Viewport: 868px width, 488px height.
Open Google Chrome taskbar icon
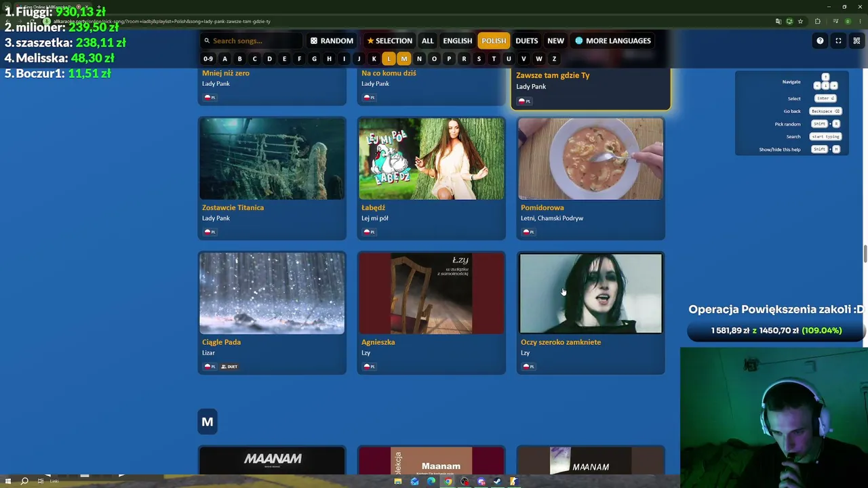(448, 481)
